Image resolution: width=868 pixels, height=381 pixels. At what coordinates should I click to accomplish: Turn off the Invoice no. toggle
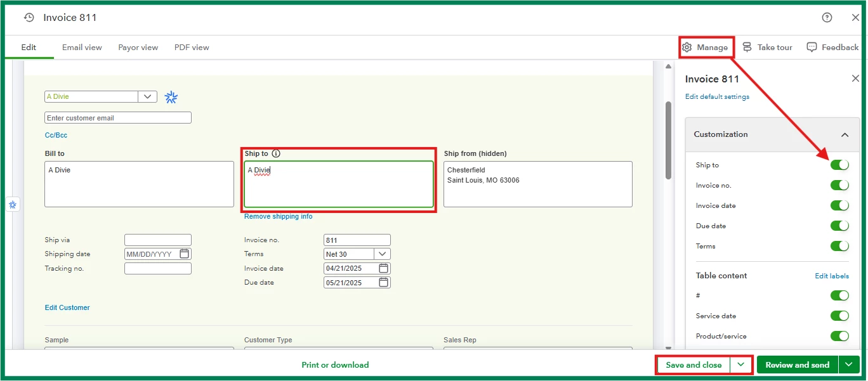[x=839, y=185]
